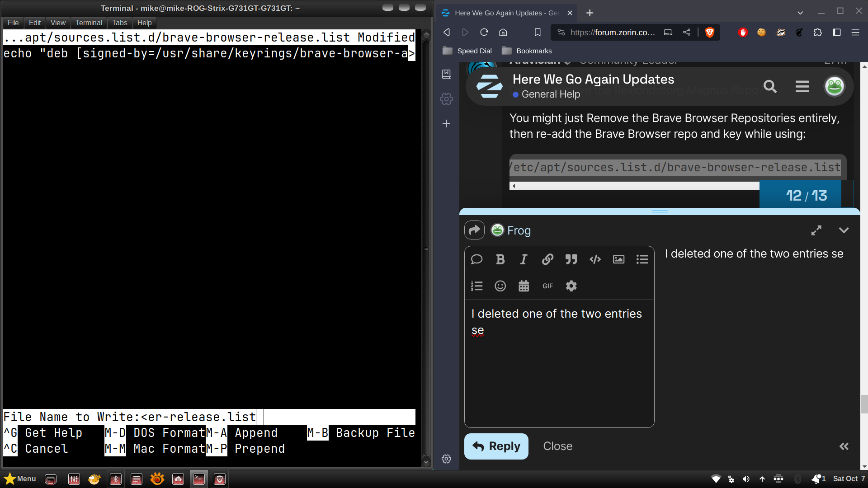This screenshot has width=868, height=488.
Task: Open the reading list sidebar icon
Action: tap(446, 74)
